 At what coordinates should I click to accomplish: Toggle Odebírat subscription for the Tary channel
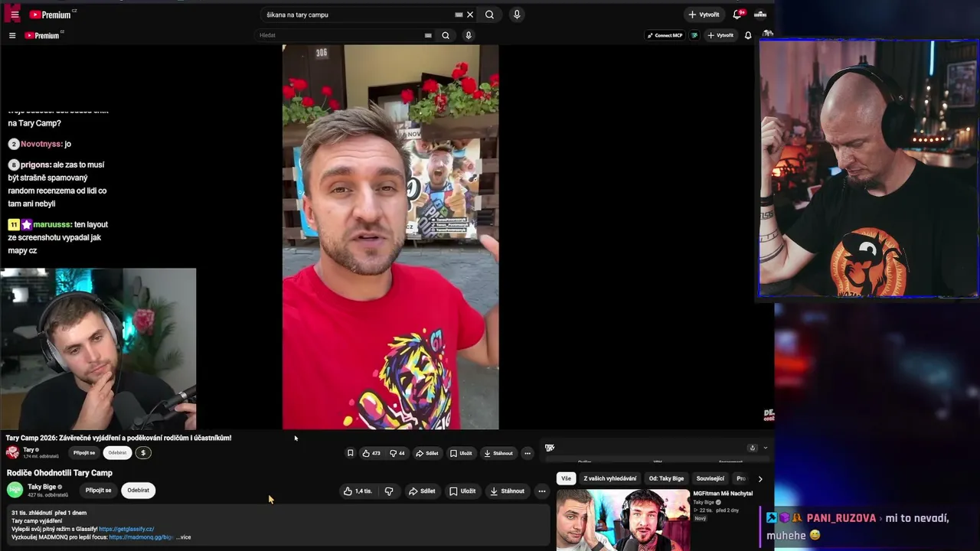(x=117, y=452)
